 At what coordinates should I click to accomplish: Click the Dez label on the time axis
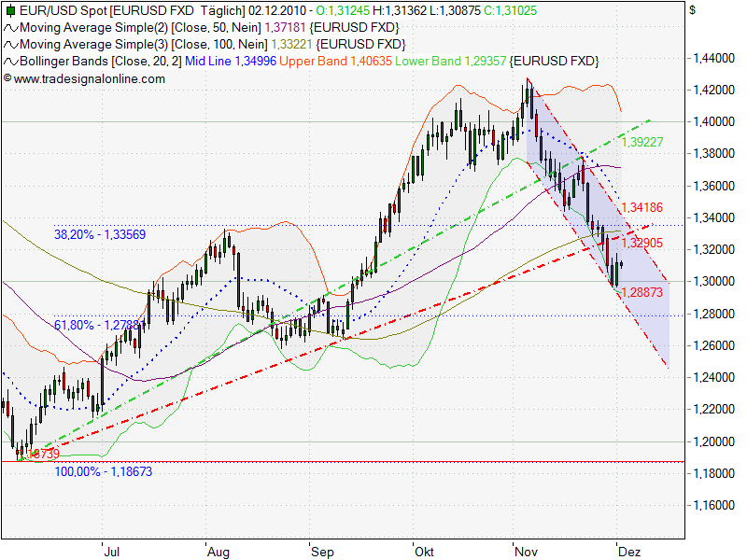click(632, 552)
